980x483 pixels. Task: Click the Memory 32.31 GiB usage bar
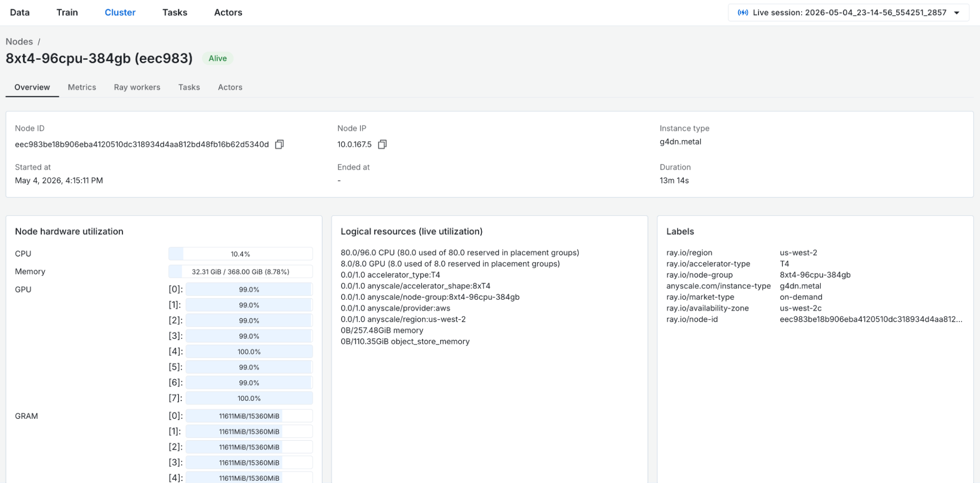coord(240,272)
